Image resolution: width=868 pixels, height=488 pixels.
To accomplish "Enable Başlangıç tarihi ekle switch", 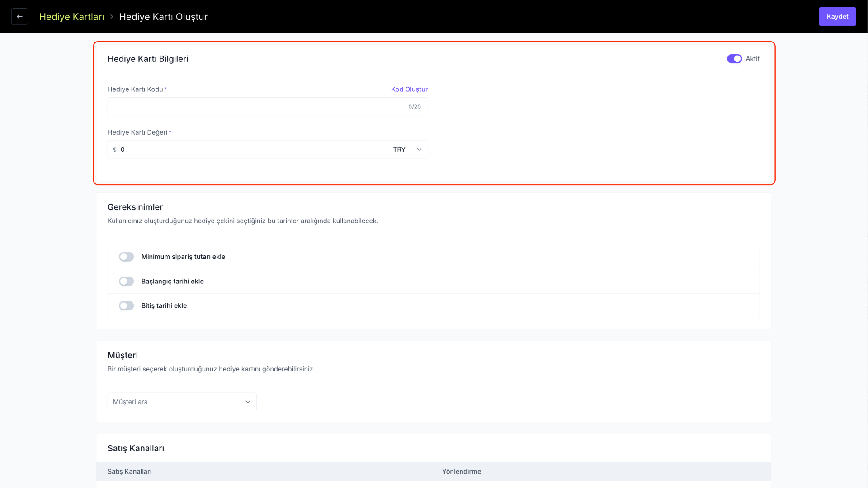I will tap(127, 282).
